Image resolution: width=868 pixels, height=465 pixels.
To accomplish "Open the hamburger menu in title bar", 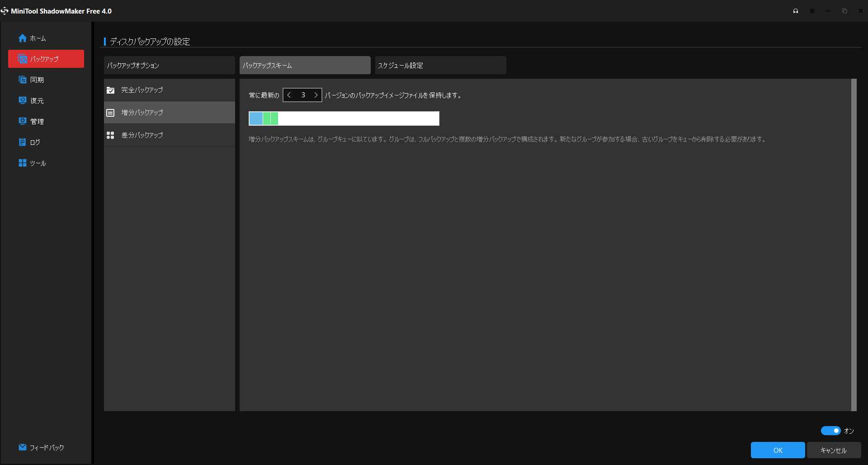I will coord(812,11).
